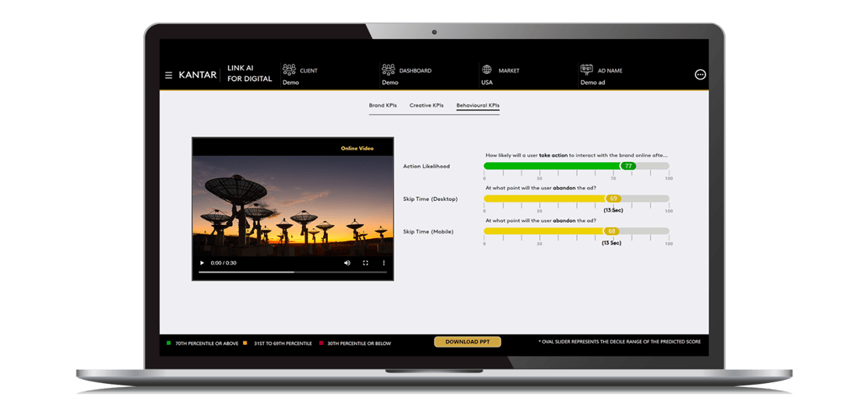Open the video in fullscreen

(x=365, y=263)
